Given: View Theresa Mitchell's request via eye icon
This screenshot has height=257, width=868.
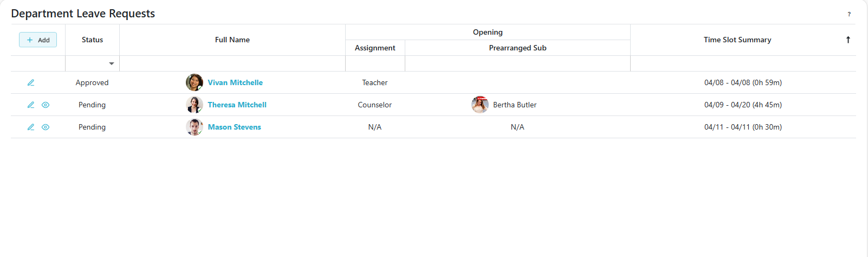Looking at the screenshot, I should [46, 105].
